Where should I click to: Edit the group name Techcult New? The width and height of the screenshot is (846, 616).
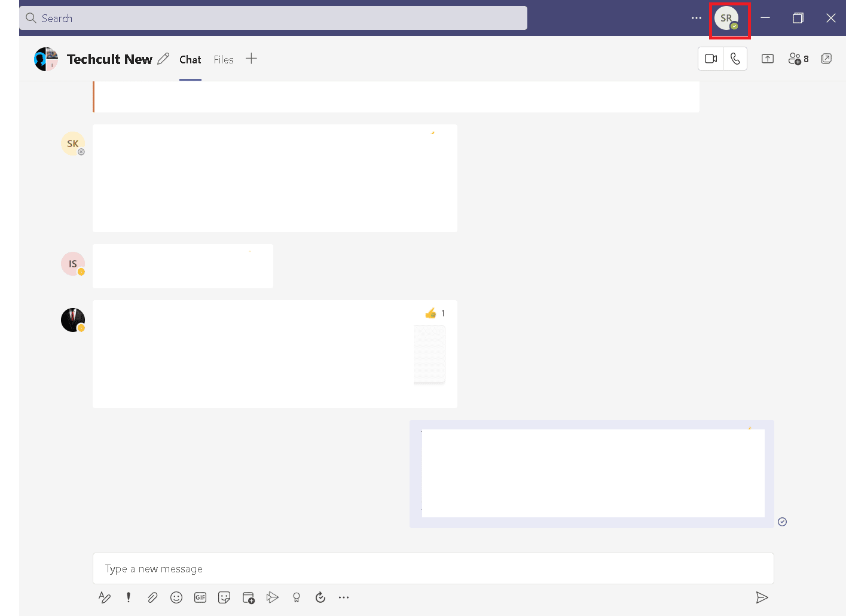(163, 59)
